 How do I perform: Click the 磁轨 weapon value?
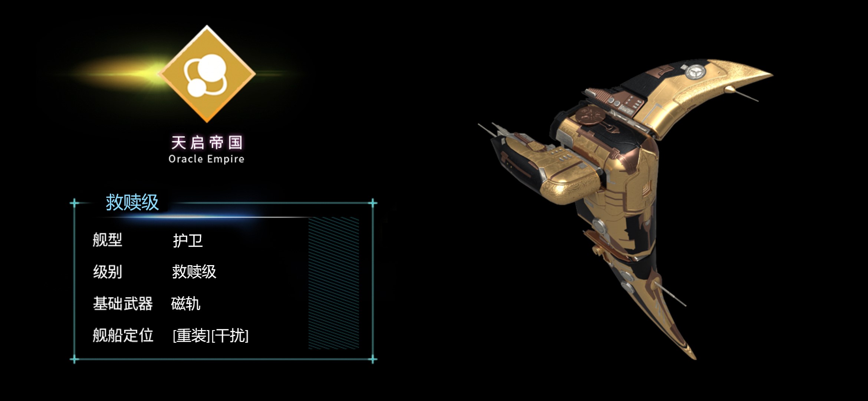[x=186, y=304]
